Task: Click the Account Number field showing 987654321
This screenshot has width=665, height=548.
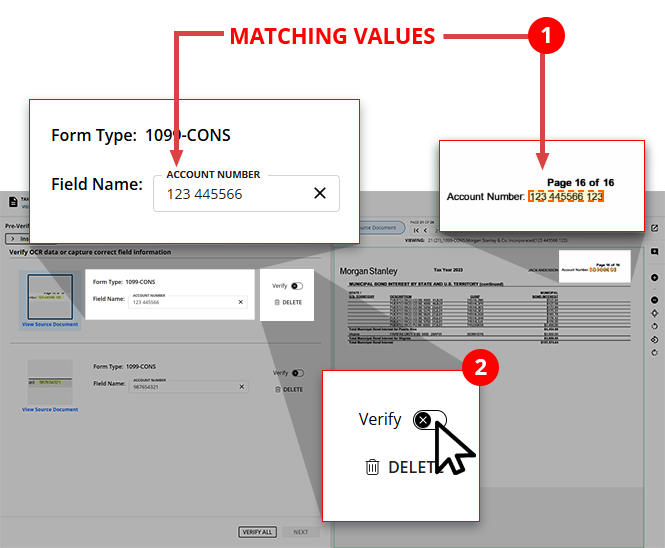Action: 189,386
